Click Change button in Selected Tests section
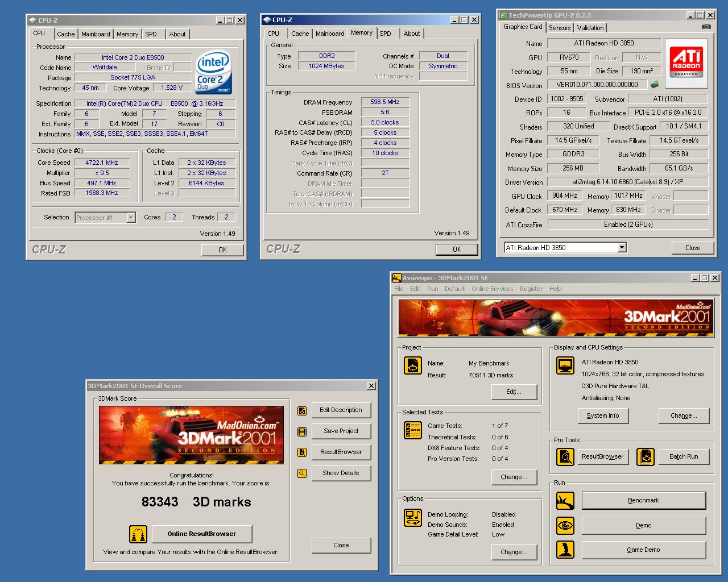Screen dimensions: 728x582 click(514, 477)
